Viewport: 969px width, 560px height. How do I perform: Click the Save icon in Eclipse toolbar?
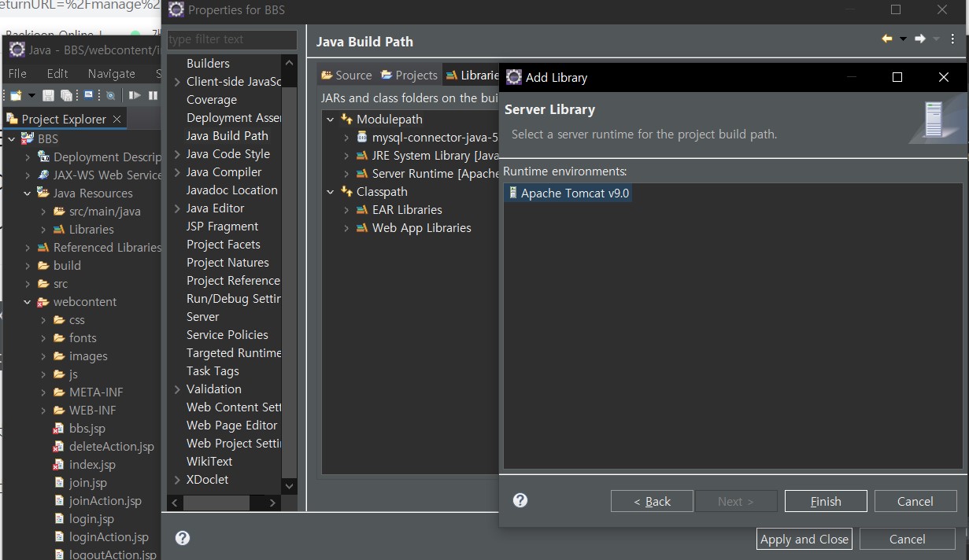(49, 95)
